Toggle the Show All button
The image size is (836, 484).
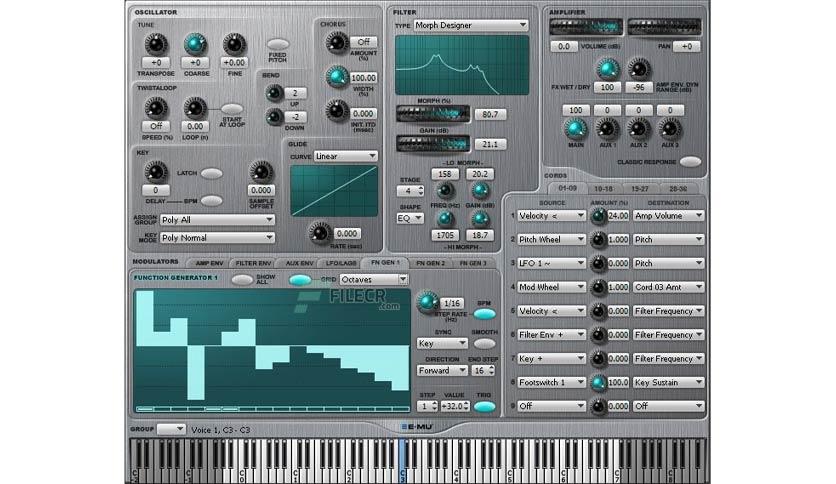tap(242, 280)
